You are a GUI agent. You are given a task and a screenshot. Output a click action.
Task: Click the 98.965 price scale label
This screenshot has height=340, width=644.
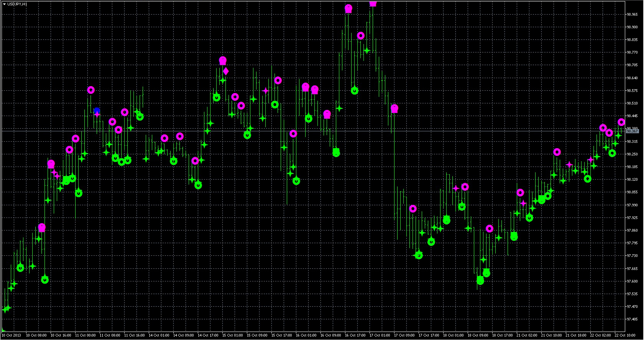coord(632,15)
